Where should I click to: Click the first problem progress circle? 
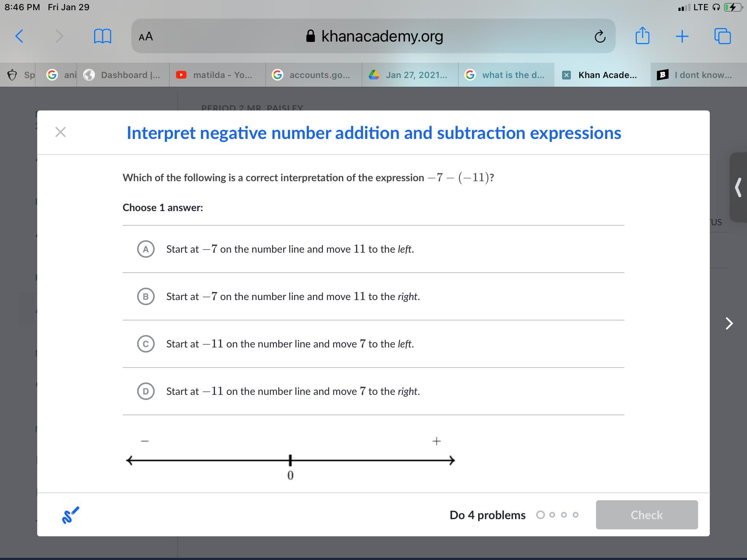pyautogui.click(x=540, y=515)
